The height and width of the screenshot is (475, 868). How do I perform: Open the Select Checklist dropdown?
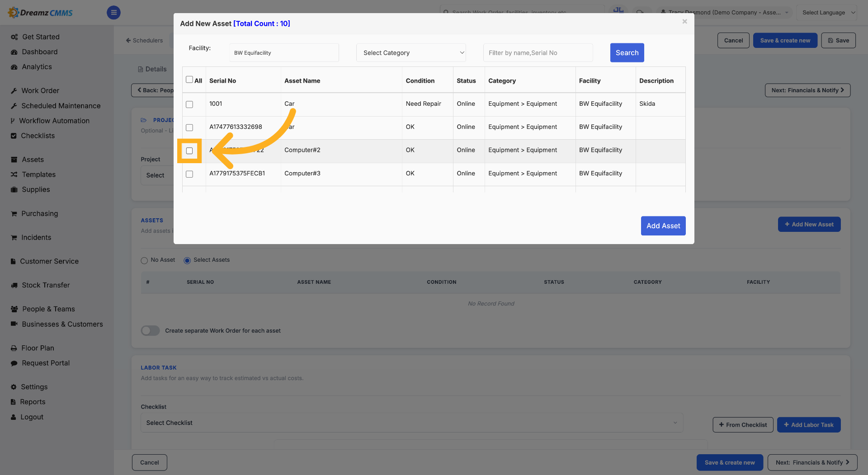tap(412, 423)
